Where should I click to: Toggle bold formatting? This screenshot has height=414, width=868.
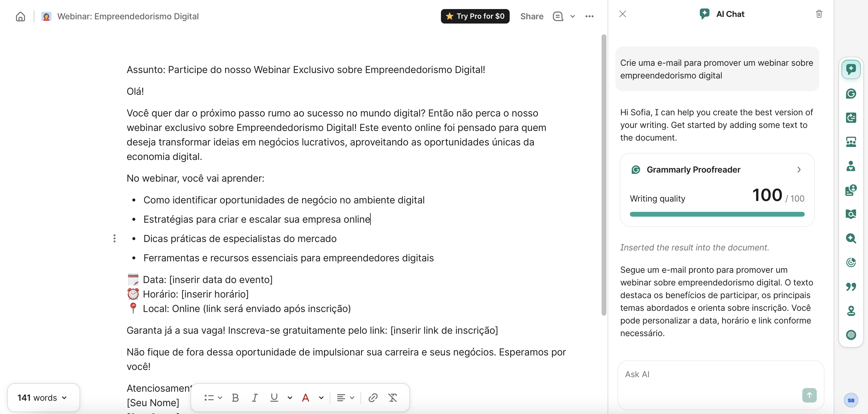point(235,397)
